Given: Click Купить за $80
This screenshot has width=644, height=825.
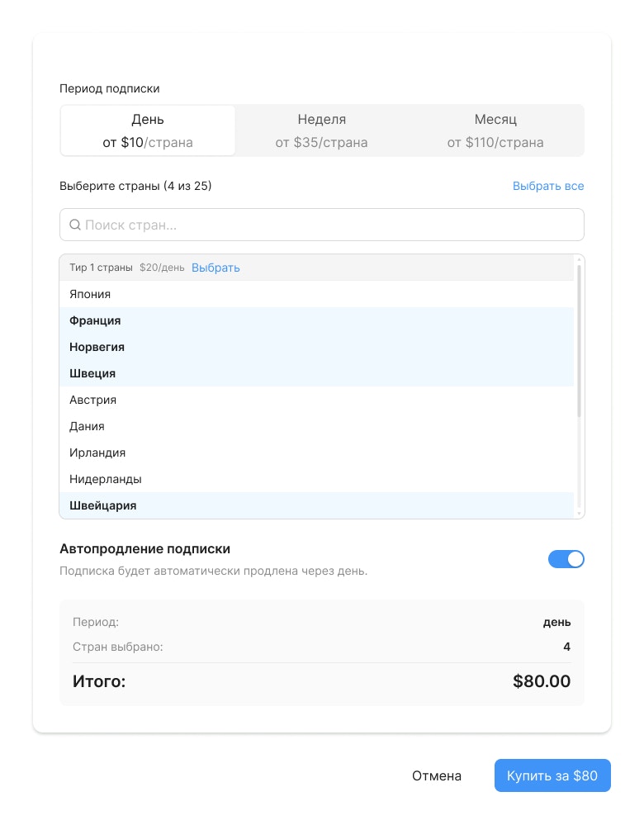Looking at the screenshot, I should (552, 775).
